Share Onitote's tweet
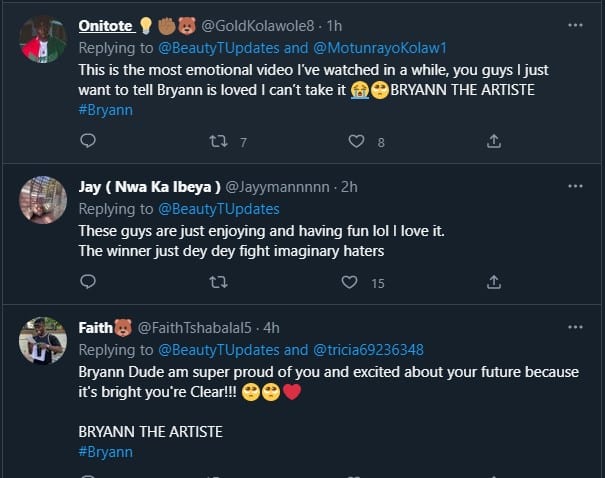 tap(493, 142)
